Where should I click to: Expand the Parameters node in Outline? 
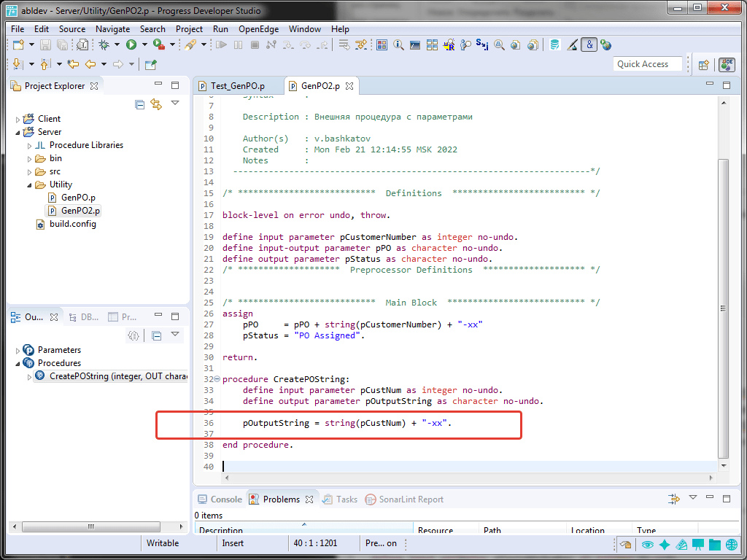tap(18, 351)
